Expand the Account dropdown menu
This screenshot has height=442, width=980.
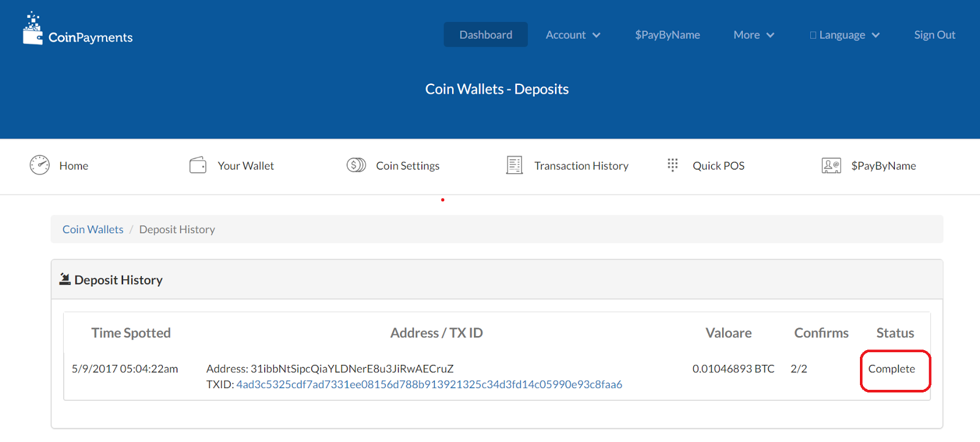573,35
